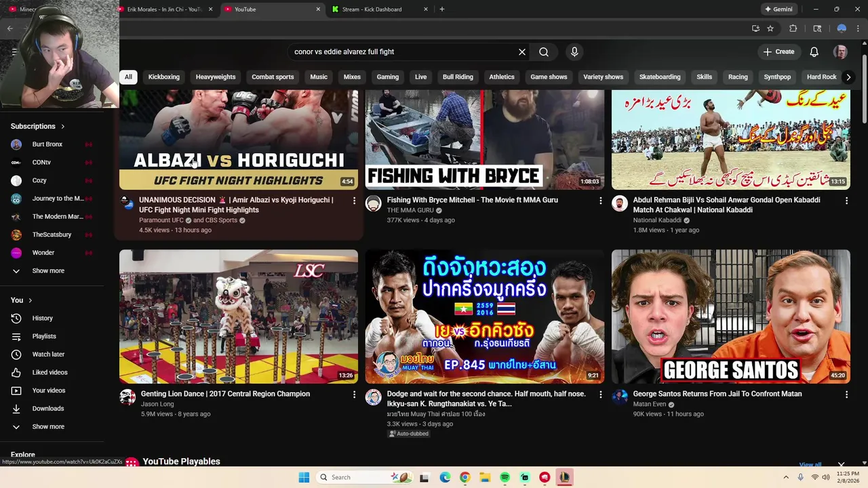The height and width of the screenshot is (488, 868).
Task: Show hidden system tray icons
Action: tap(786, 477)
